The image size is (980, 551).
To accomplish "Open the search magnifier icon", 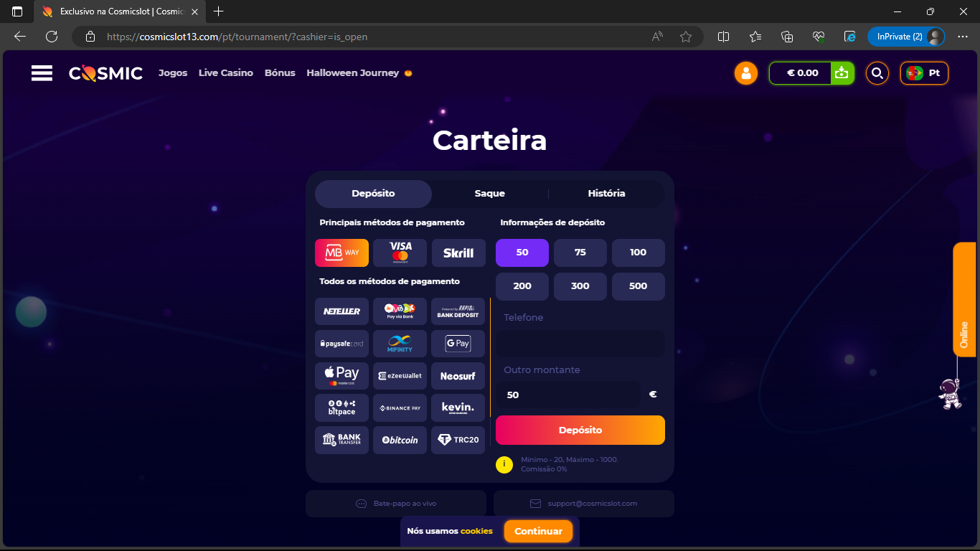I will coord(877,73).
